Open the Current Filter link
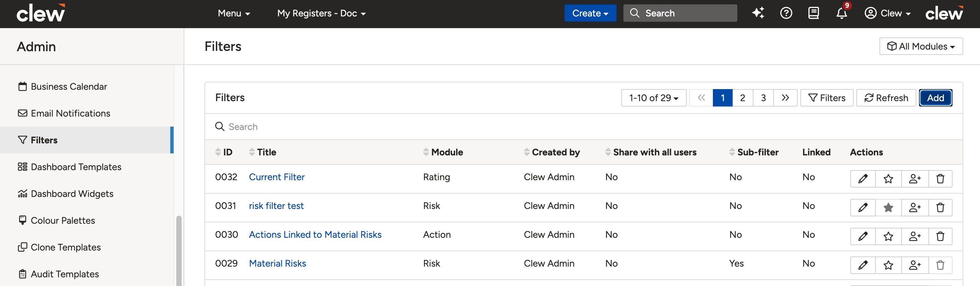980x286 pixels. pyautogui.click(x=277, y=177)
